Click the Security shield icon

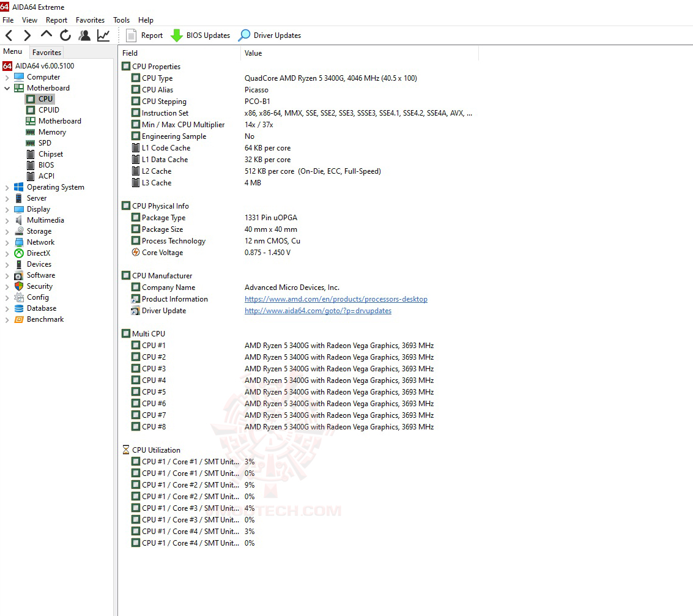tap(18, 286)
